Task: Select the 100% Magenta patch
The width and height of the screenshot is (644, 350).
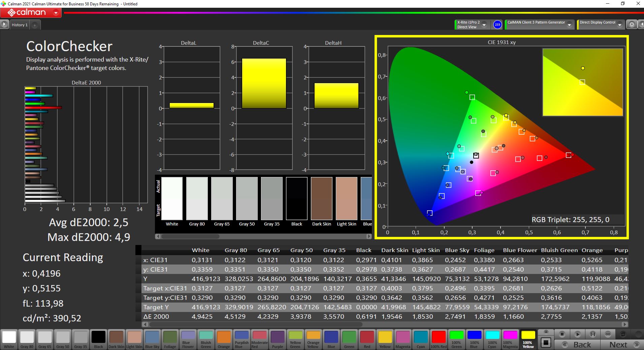Action: 510,339
